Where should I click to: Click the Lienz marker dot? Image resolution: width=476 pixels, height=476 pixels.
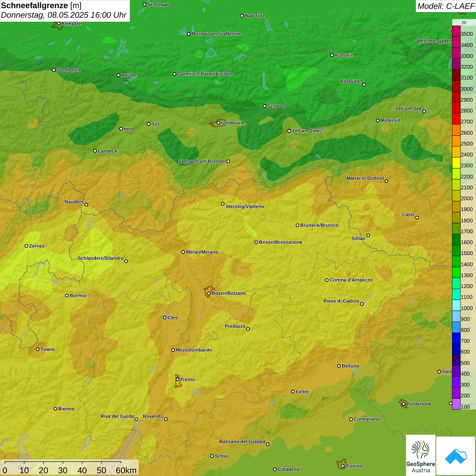point(417,218)
